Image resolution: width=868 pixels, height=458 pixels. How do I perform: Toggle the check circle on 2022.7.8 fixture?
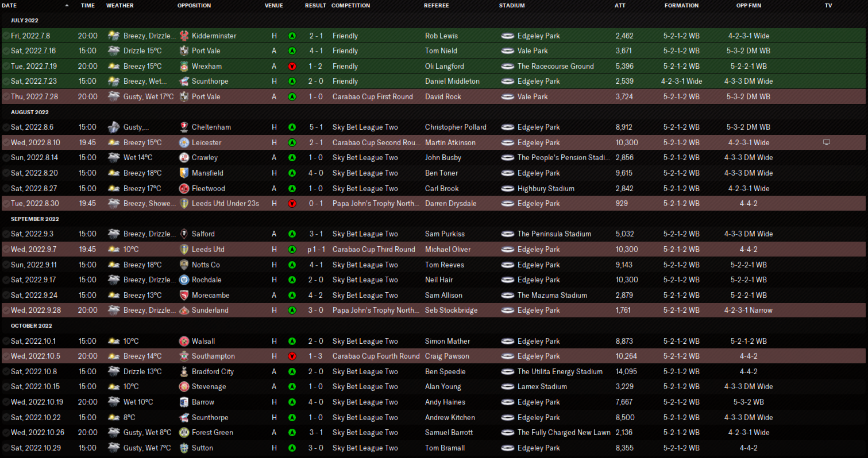[6, 36]
